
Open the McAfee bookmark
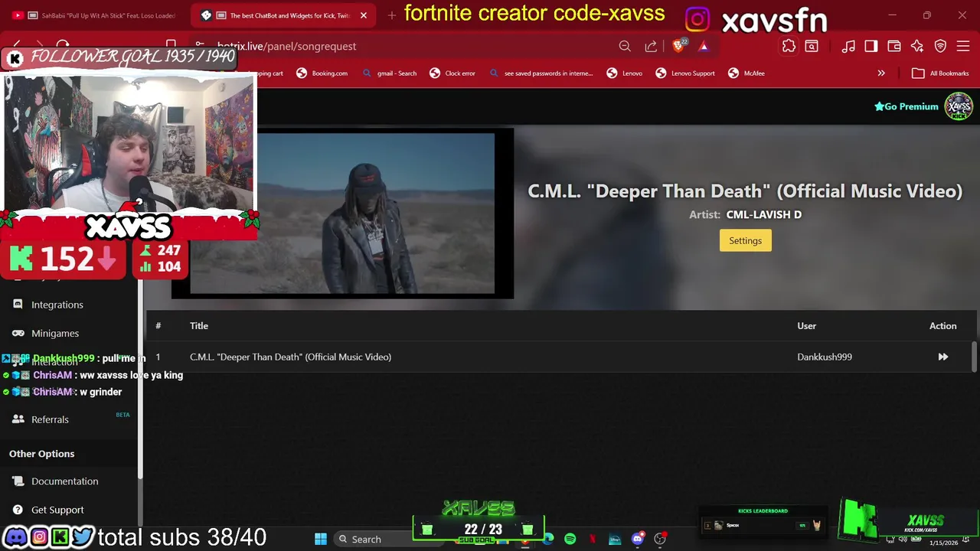tap(746, 73)
